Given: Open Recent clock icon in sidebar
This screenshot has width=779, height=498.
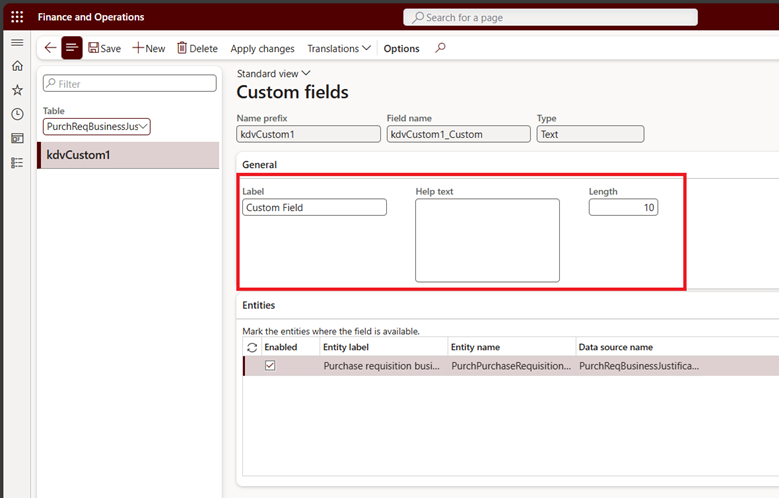Looking at the screenshot, I should (17, 114).
